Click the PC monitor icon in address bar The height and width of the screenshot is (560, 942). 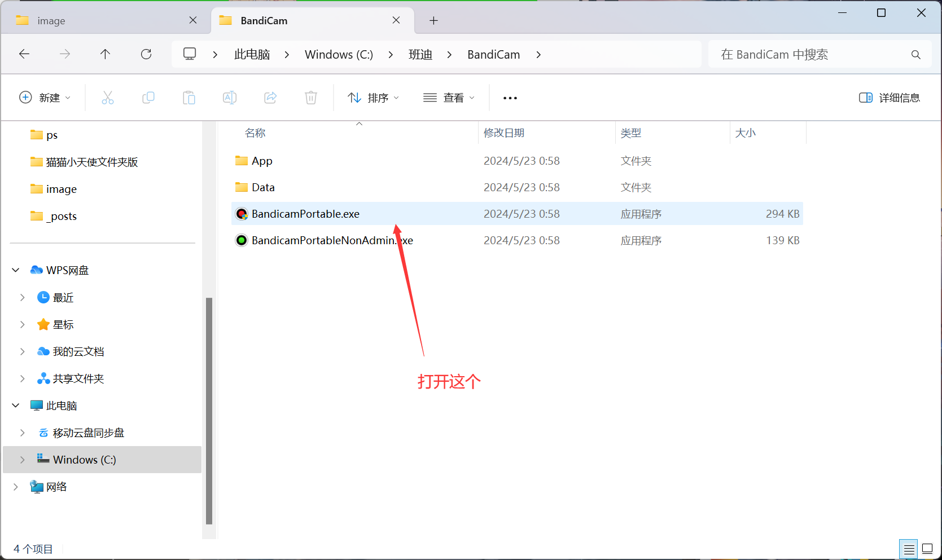190,54
